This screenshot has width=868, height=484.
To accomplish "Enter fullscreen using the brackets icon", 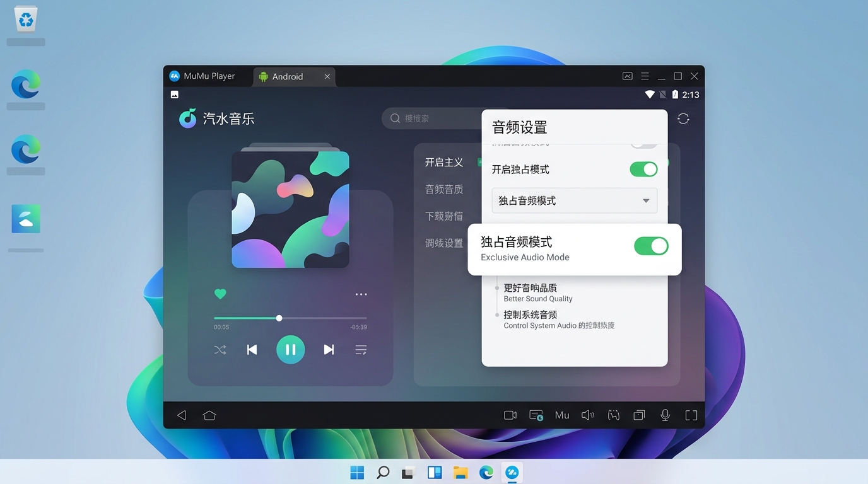I will point(691,415).
